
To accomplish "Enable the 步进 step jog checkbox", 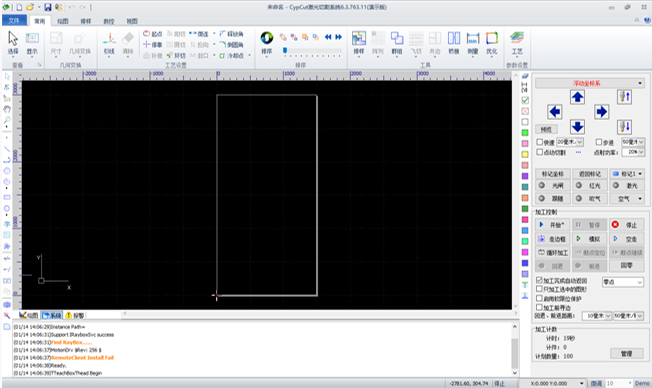I will coord(599,142).
